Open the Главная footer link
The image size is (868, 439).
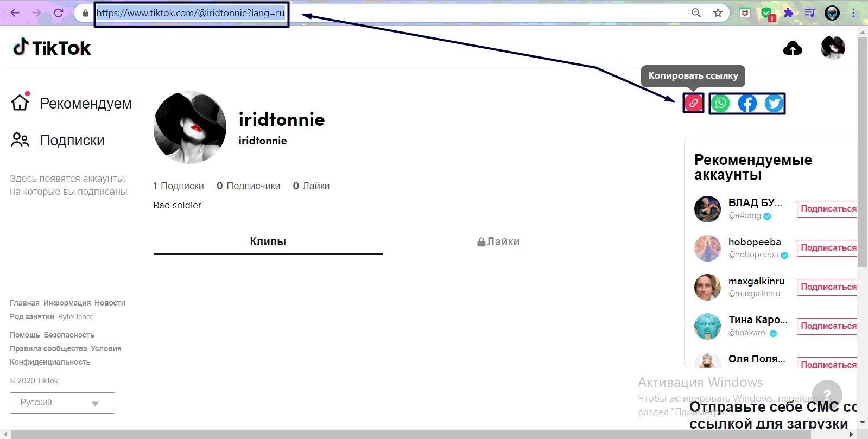point(24,303)
